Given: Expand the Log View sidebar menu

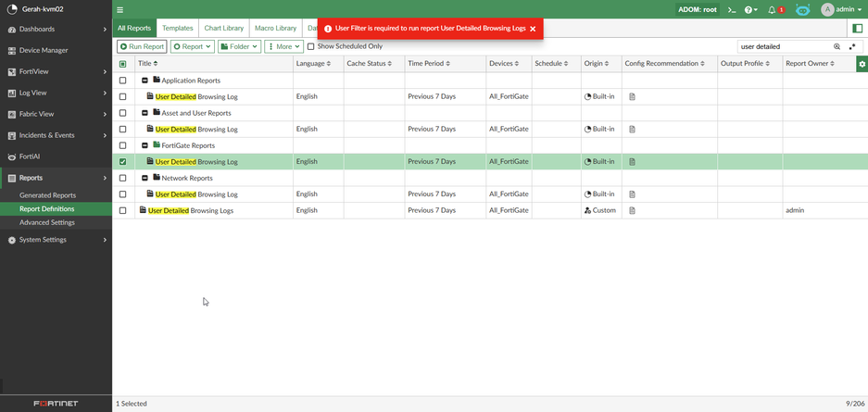Looking at the screenshot, I should coord(105,93).
